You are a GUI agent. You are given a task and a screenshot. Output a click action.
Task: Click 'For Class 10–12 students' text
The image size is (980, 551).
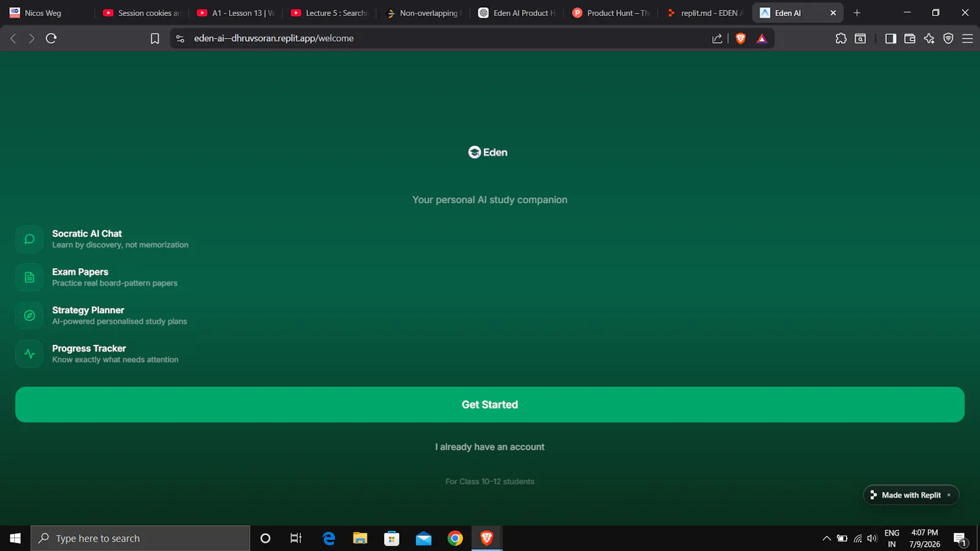coord(490,482)
